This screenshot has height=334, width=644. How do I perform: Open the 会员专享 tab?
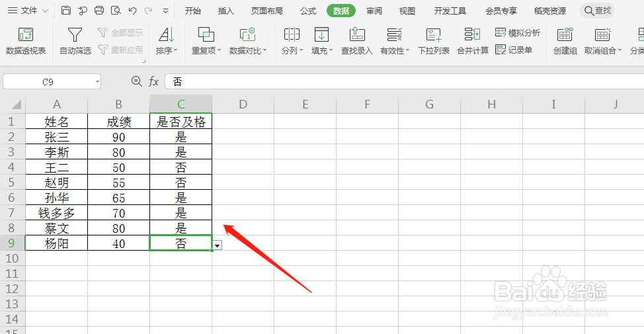pyautogui.click(x=501, y=11)
